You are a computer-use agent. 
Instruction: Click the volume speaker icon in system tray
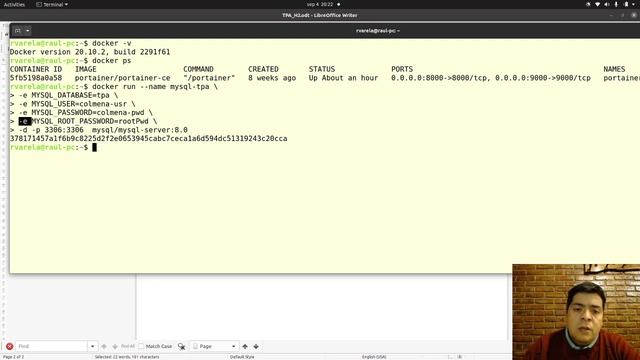(x=607, y=4)
